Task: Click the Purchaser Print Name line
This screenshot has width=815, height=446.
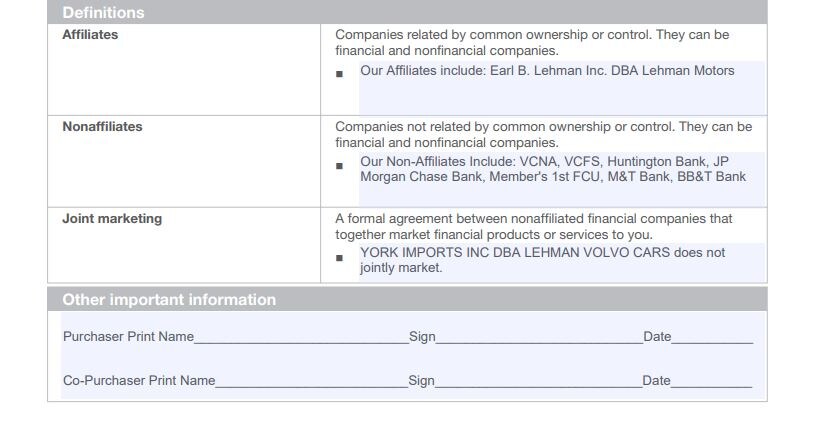Action: tap(301, 337)
